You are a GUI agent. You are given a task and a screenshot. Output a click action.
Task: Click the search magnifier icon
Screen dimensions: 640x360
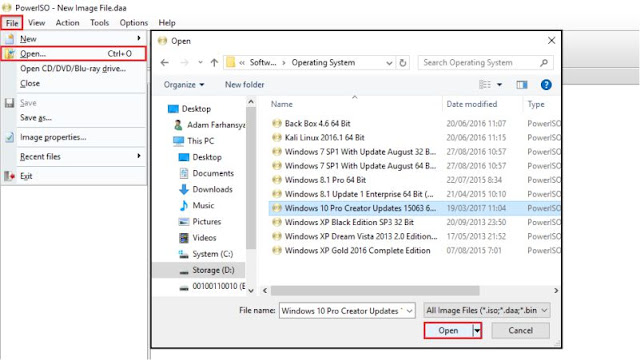544,63
